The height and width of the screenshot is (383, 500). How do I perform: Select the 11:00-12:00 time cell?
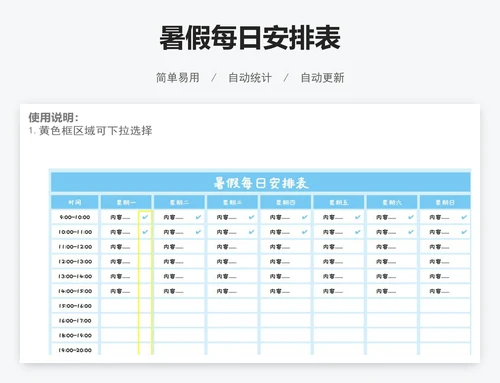(x=75, y=247)
